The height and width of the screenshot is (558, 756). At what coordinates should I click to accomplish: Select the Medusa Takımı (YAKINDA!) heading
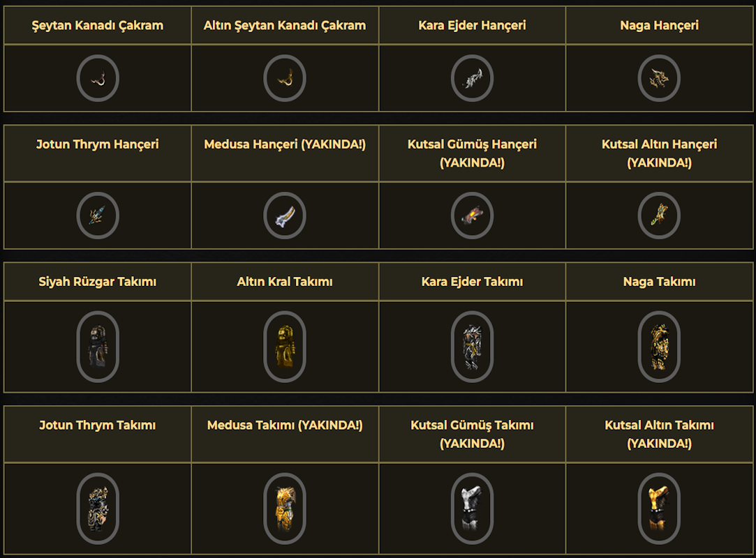click(x=285, y=425)
